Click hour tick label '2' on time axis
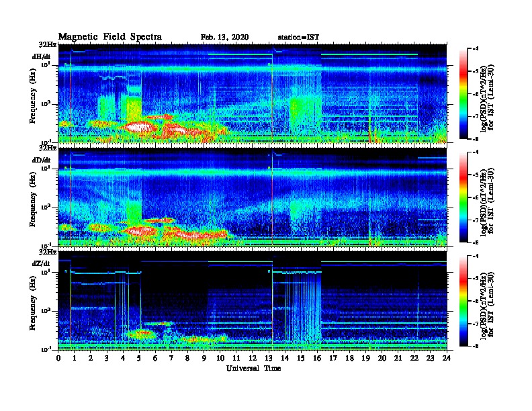Image resolution: width=532 pixels, height=411 pixels. click(x=91, y=359)
